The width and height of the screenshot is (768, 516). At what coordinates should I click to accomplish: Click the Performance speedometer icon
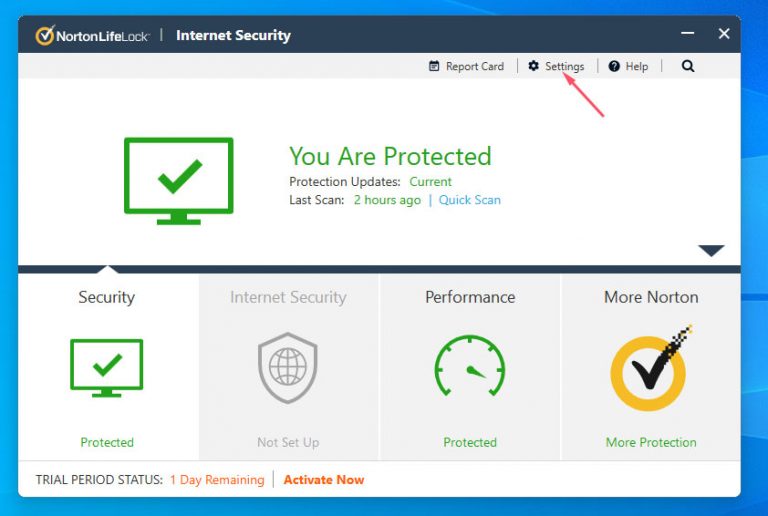[469, 367]
